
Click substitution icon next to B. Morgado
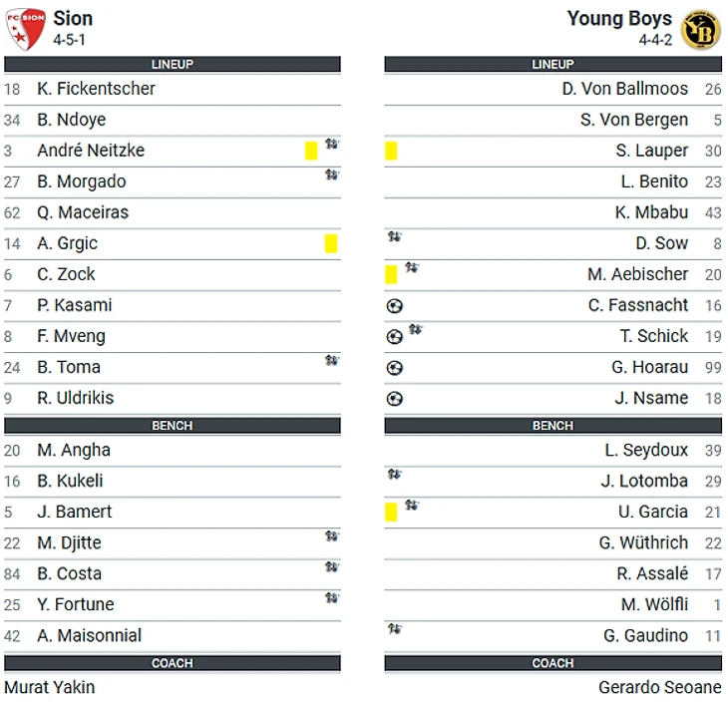(x=331, y=175)
